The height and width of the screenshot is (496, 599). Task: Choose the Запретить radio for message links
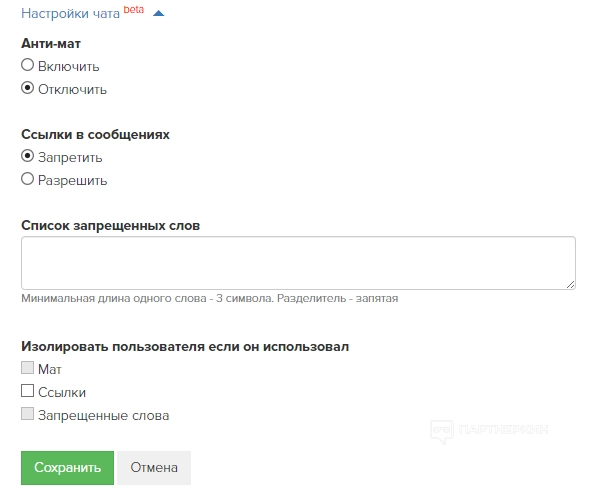coord(28,156)
